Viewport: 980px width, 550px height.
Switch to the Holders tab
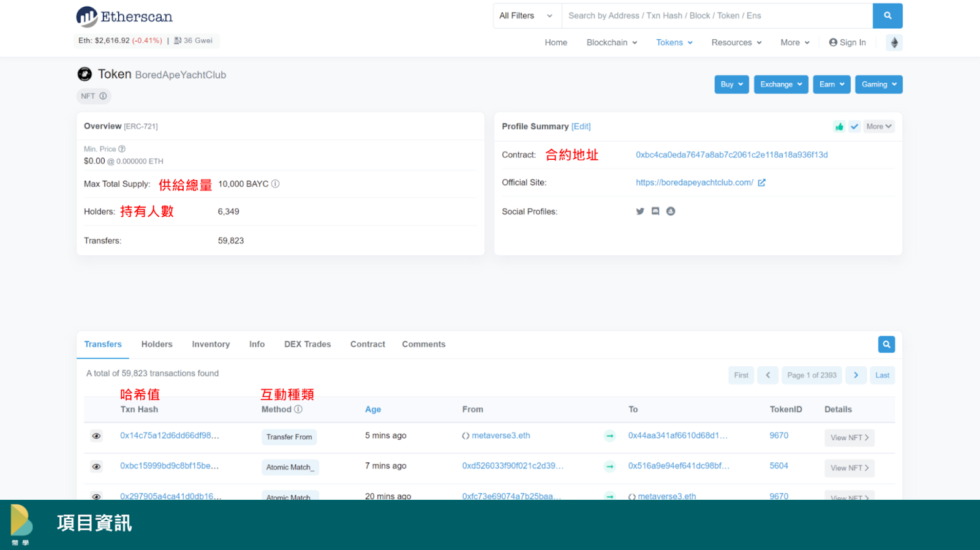[x=157, y=344]
